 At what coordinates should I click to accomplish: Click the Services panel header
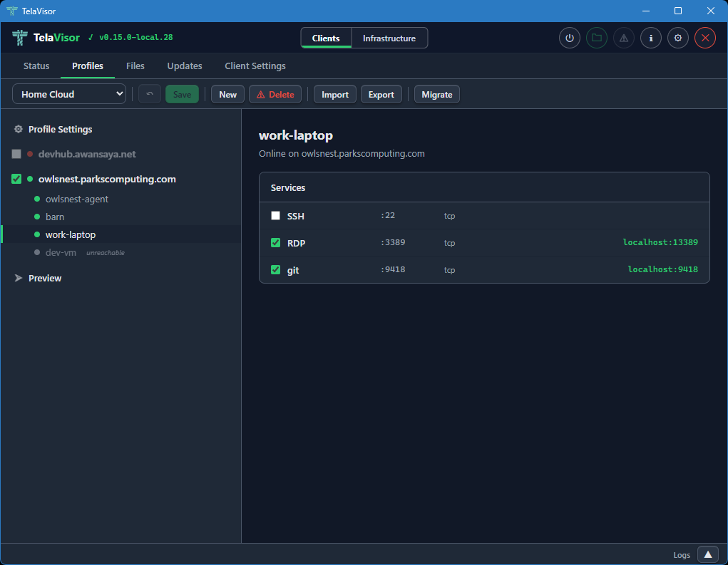484,187
